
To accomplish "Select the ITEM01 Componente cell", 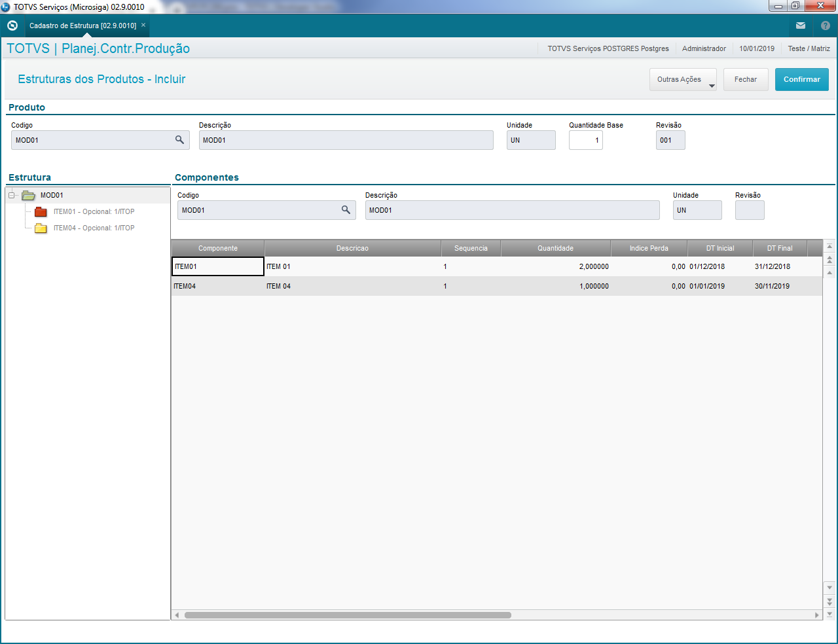I will [218, 266].
